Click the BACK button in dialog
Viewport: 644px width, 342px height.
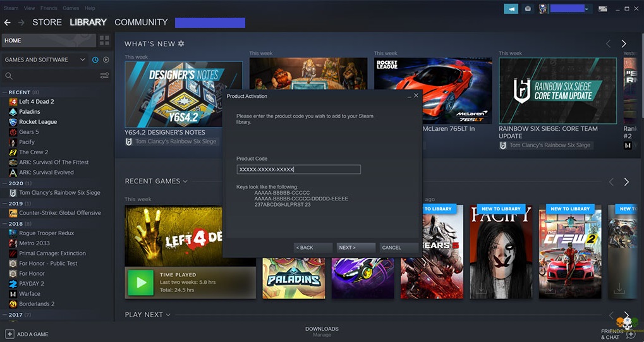(x=313, y=247)
